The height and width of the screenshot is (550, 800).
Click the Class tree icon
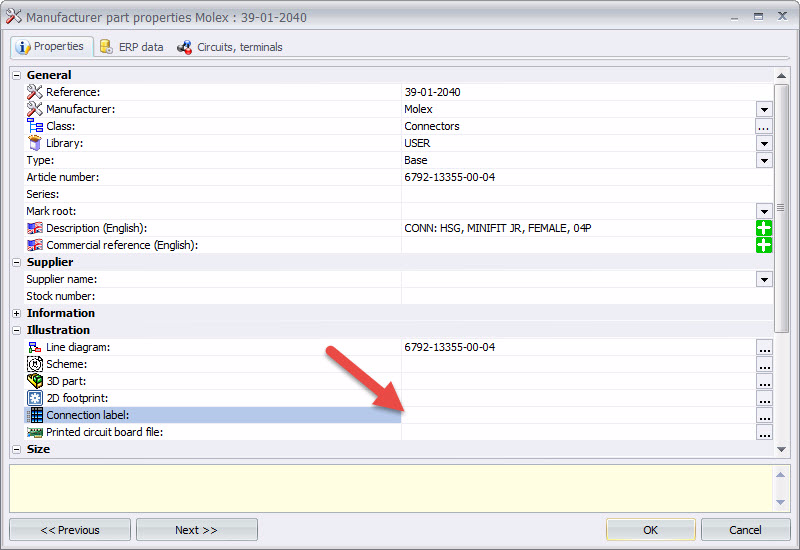pyautogui.click(x=35, y=126)
